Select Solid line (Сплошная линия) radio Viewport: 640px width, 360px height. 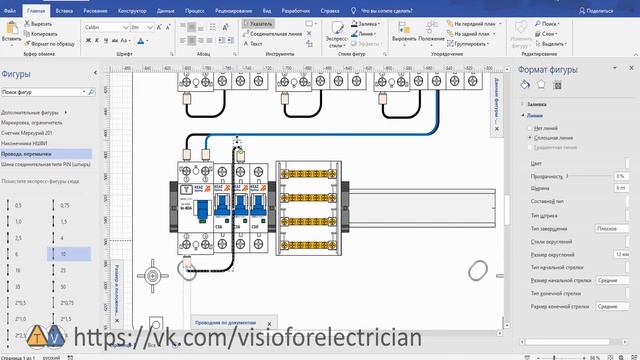pyautogui.click(x=530, y=138)
